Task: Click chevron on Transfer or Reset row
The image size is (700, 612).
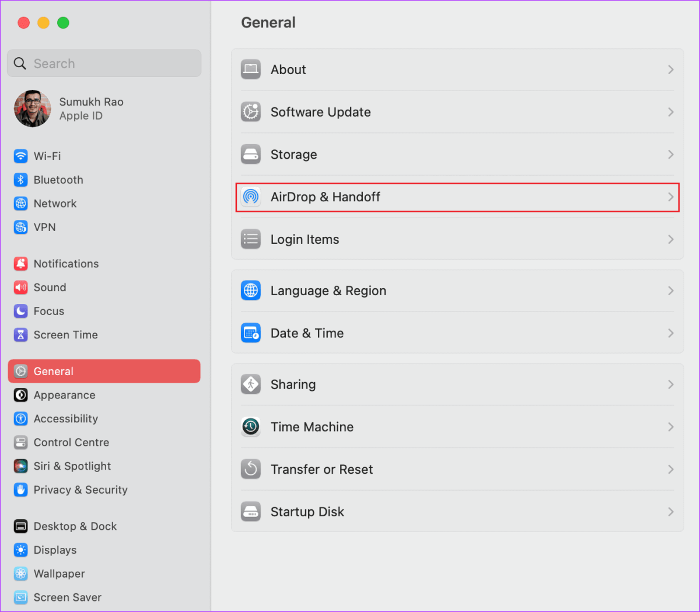Action: (671, 469)
